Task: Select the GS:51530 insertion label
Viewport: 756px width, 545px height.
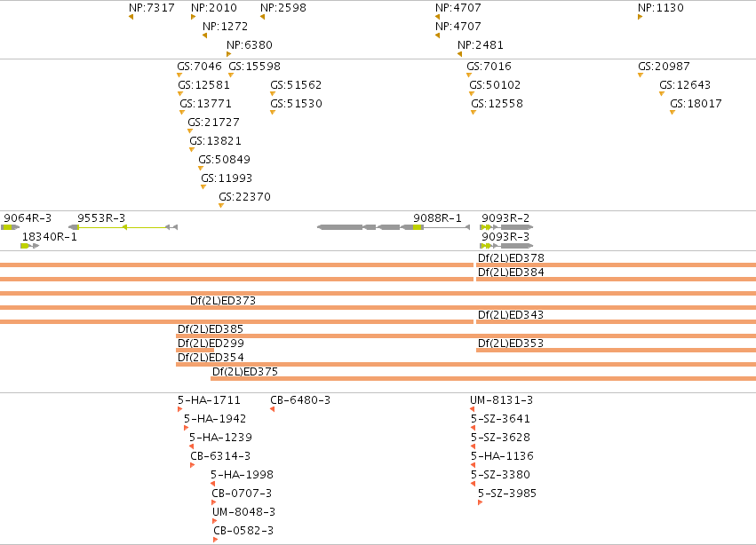Action: (296, 104)
